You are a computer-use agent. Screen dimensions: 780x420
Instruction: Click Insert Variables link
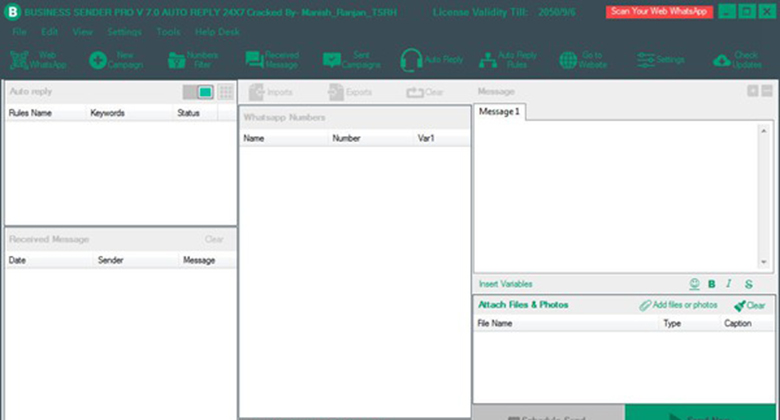pos(505,284)
